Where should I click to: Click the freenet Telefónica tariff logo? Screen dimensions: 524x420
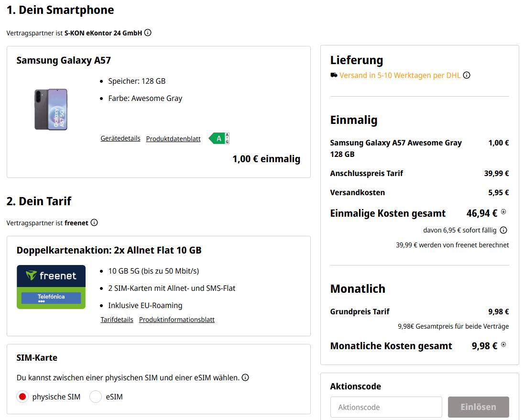click(51, 287)
